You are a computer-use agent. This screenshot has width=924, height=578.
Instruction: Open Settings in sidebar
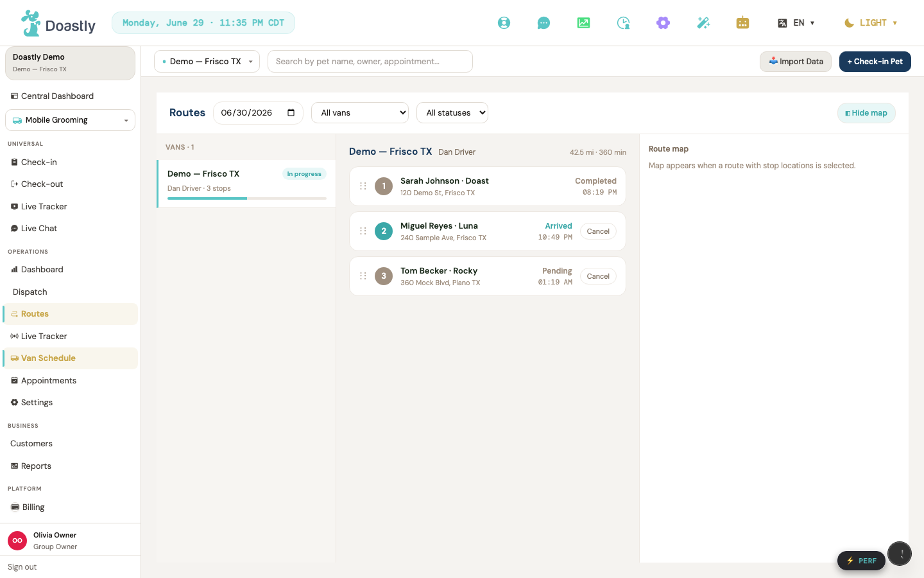70,403
